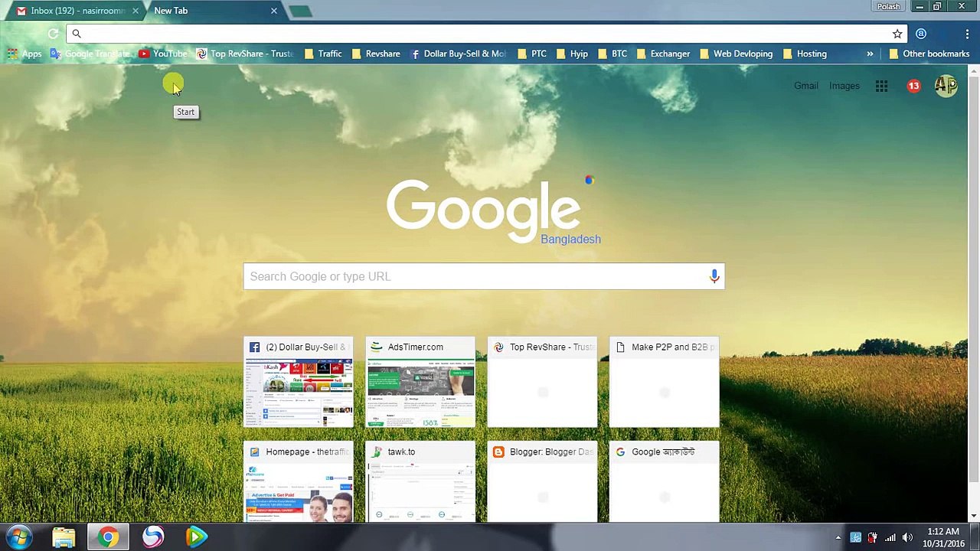Open the tawk.to thumbnail
This screenshot has width=980, height=551.
420,482
